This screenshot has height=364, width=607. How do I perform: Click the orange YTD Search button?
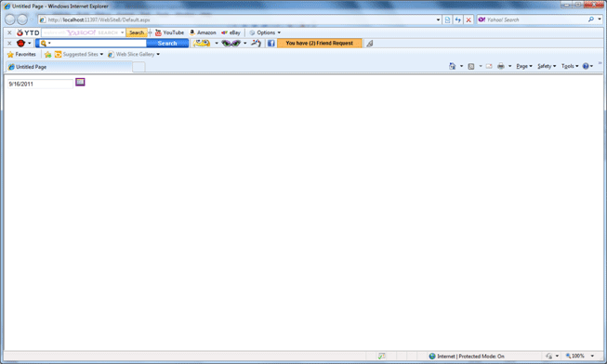[137, 32]
